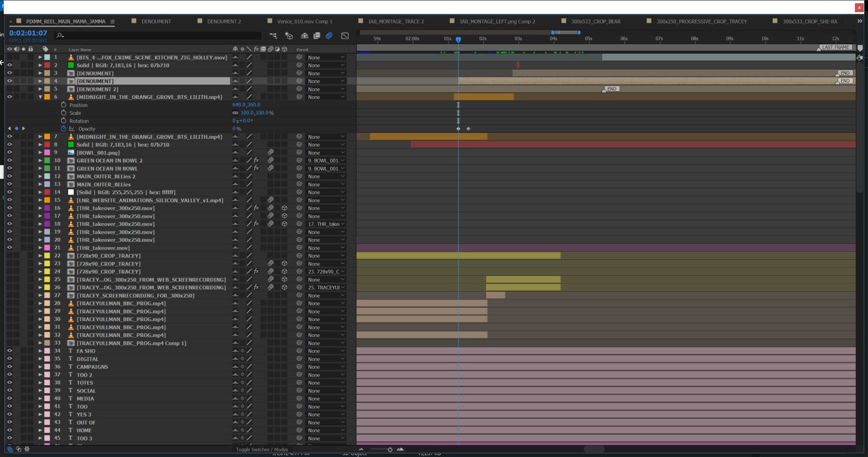
Task: Expand the GREEN OCEAN IN BOWL 2 layer
Action: pyautogui.click(x=40, y=161)
